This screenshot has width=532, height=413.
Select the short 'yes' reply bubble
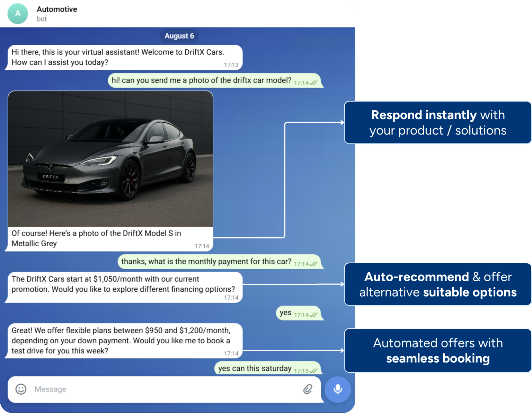(286, 313)
